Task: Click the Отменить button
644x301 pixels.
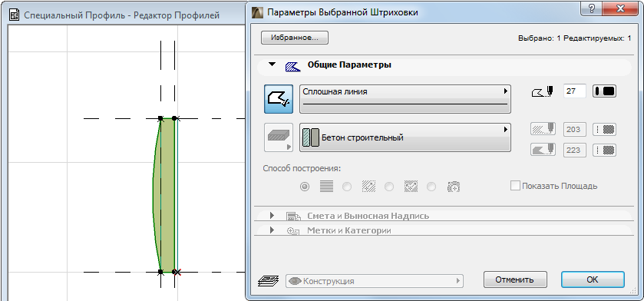Action: coord(515,279)
